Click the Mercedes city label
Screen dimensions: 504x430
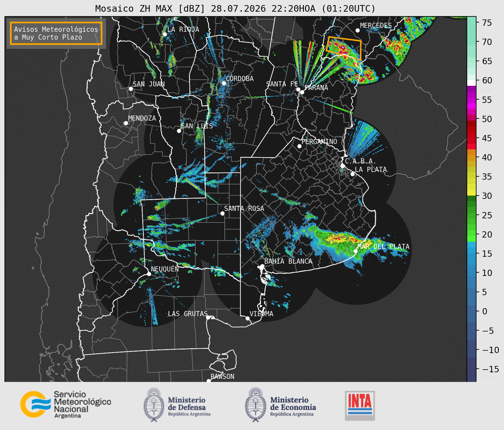pyautogui.click(x=376, y=26)
